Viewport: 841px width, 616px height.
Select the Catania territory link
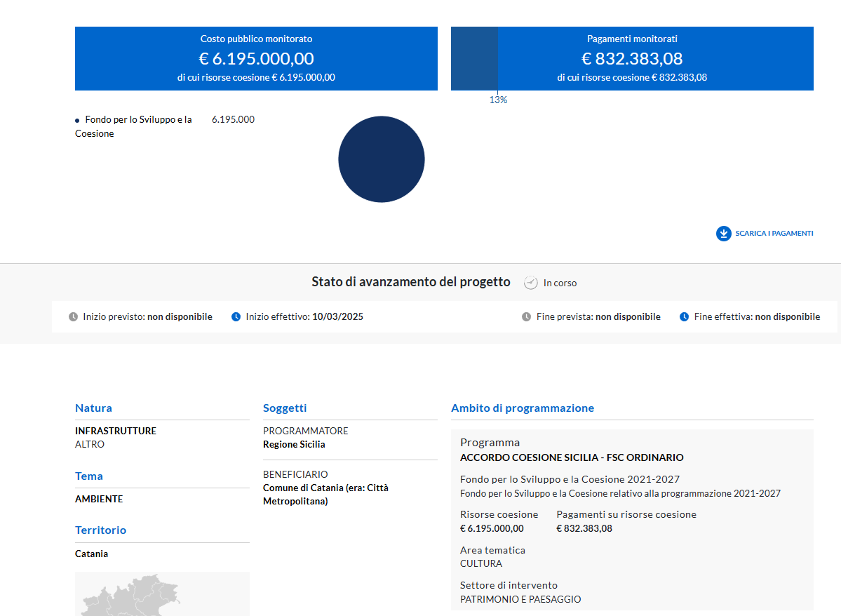92,554
